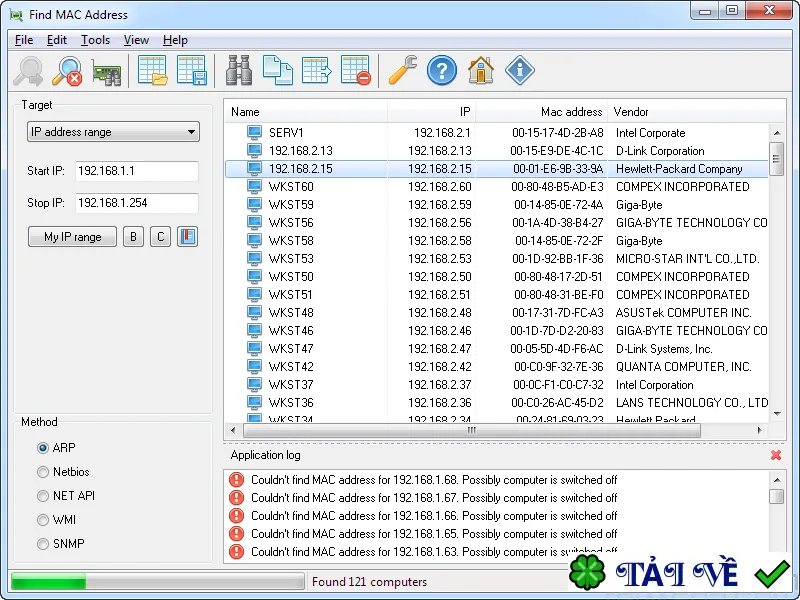The height and width of the screenshot is (600, 800).
Task: Save the report using table disk icon
Action: pyautogui.click(x=192, y=70)
